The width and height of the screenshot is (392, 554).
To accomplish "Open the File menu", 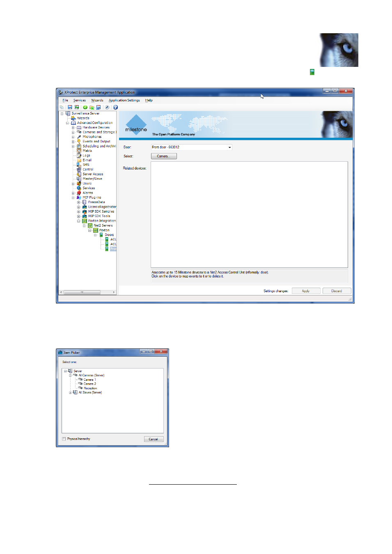I will (65, 101).
